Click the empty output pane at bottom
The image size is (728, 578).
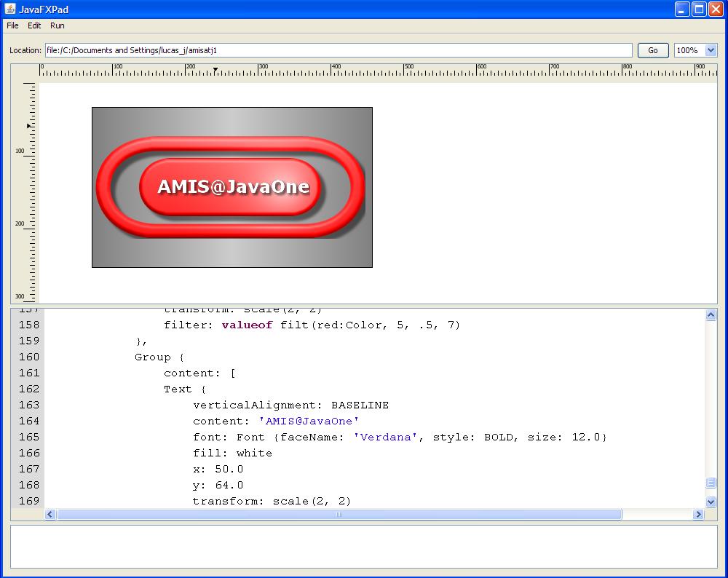[x=363, y=546]
